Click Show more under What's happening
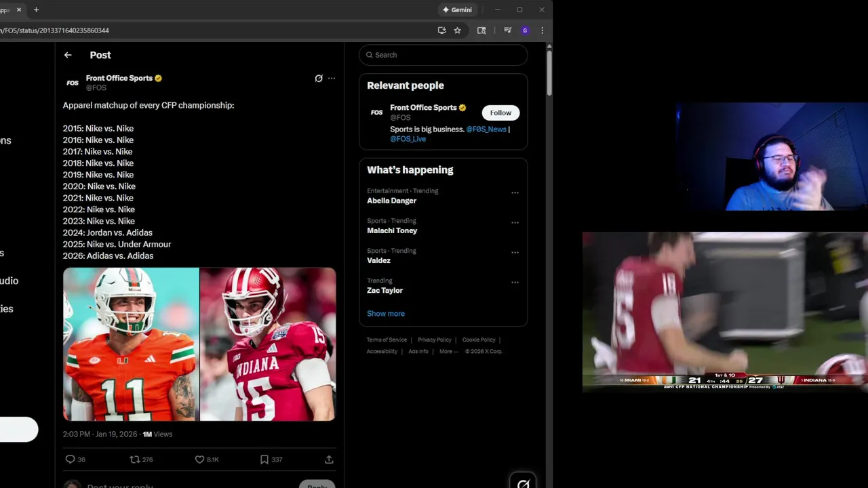 pos(386,314)
